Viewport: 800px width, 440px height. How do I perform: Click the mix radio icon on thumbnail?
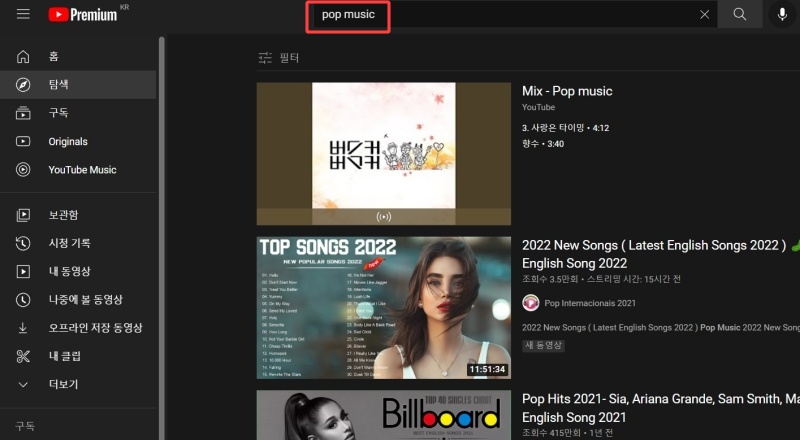tap(384, 217)
